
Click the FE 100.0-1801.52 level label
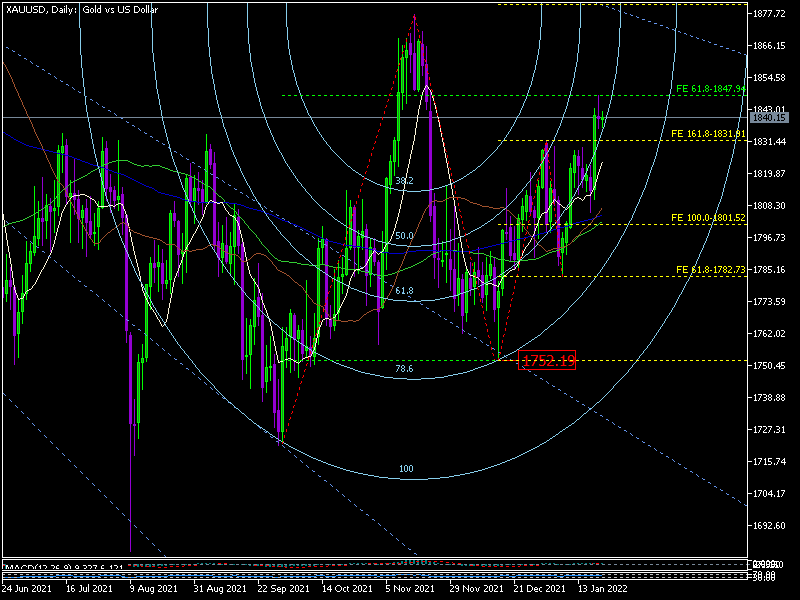[709, 217]
